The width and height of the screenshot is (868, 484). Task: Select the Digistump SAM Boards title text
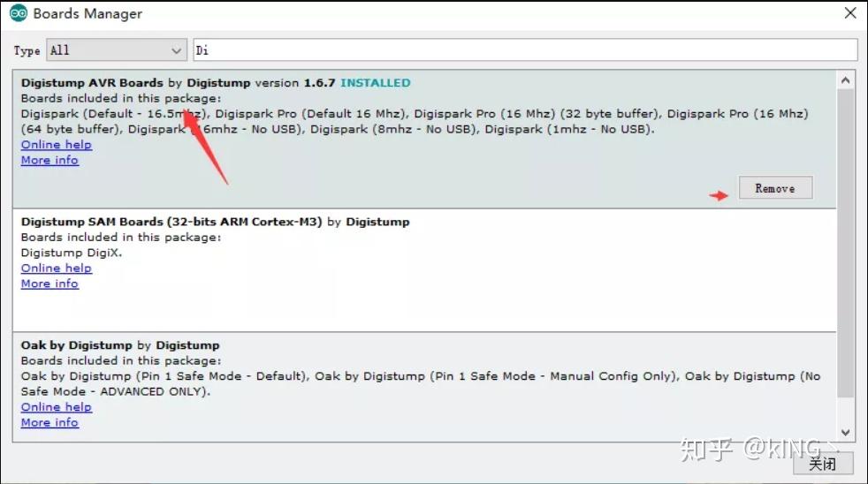pyautogui.click(x=171, y=222)
